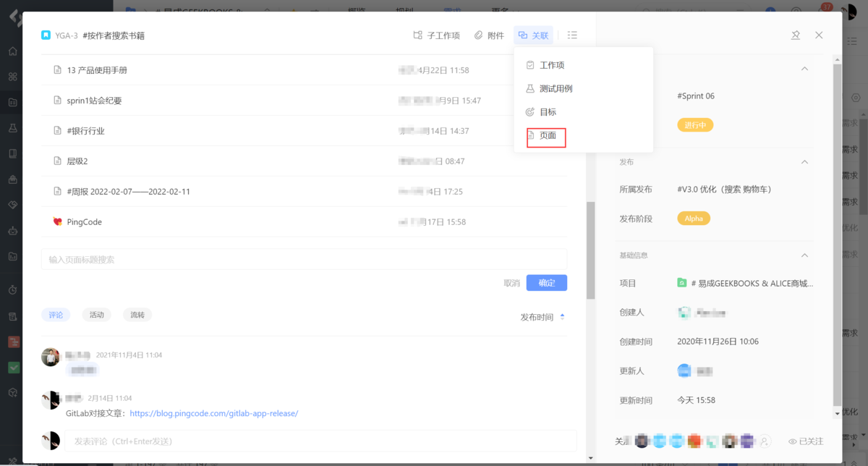Click the 确定 confirm button

coord(546,283)
